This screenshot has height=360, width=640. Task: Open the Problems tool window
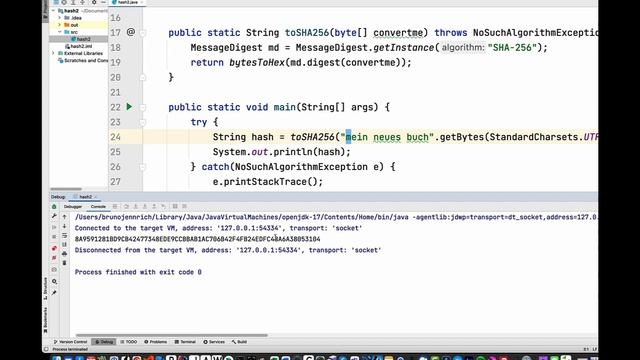[x=156, y=342]
